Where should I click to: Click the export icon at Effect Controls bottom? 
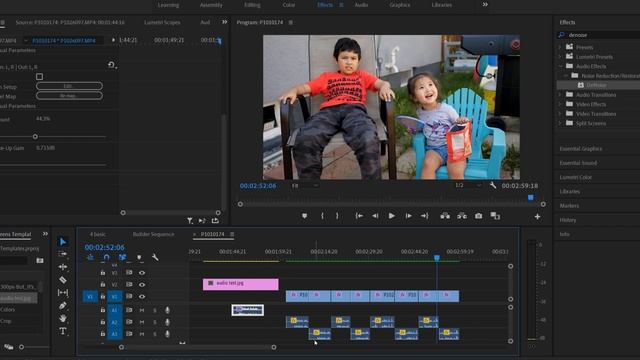(215, 221)
